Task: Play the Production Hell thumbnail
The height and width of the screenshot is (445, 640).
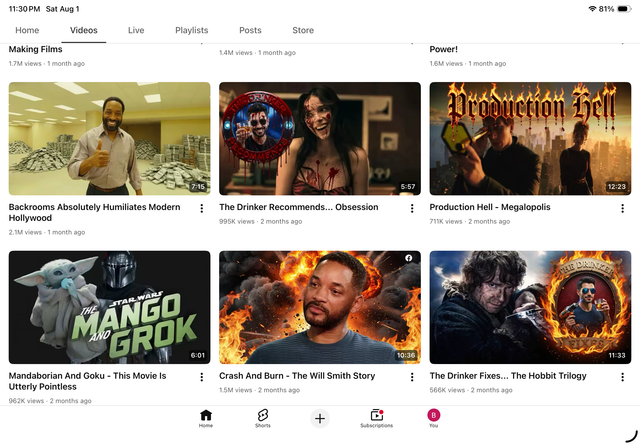Action: click(530, 138)
